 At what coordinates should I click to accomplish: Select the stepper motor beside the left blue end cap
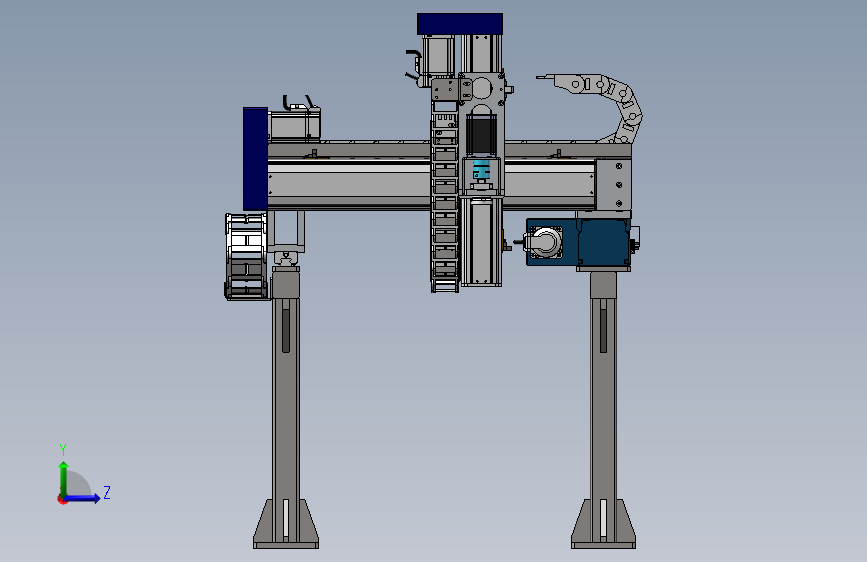tap(295, 124)
